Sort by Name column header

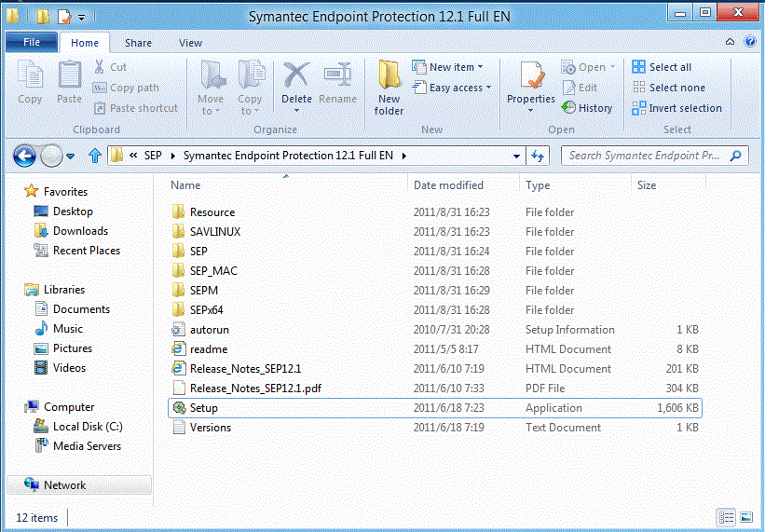[185, 185]
